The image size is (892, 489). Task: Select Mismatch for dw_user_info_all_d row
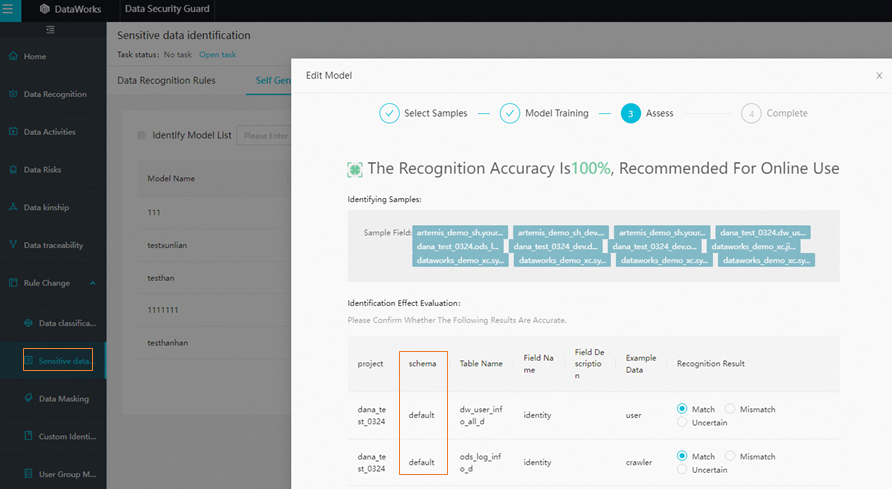730,408
